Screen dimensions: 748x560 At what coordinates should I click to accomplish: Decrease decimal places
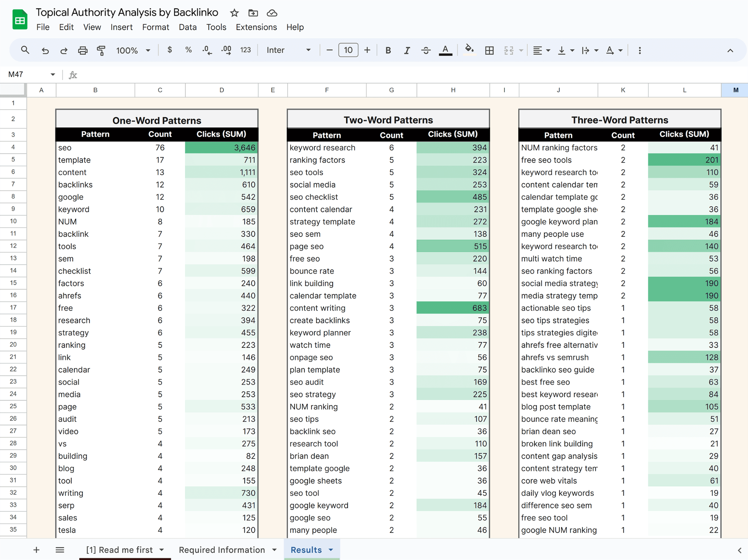206,50
